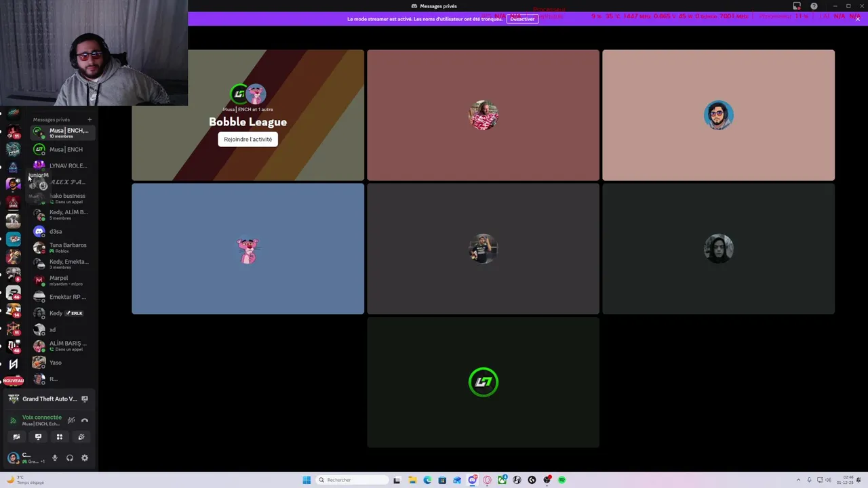Click the Voix connectée status text
Image resolution: width=868 pixels, height=488 pixels.
(42, 418)
